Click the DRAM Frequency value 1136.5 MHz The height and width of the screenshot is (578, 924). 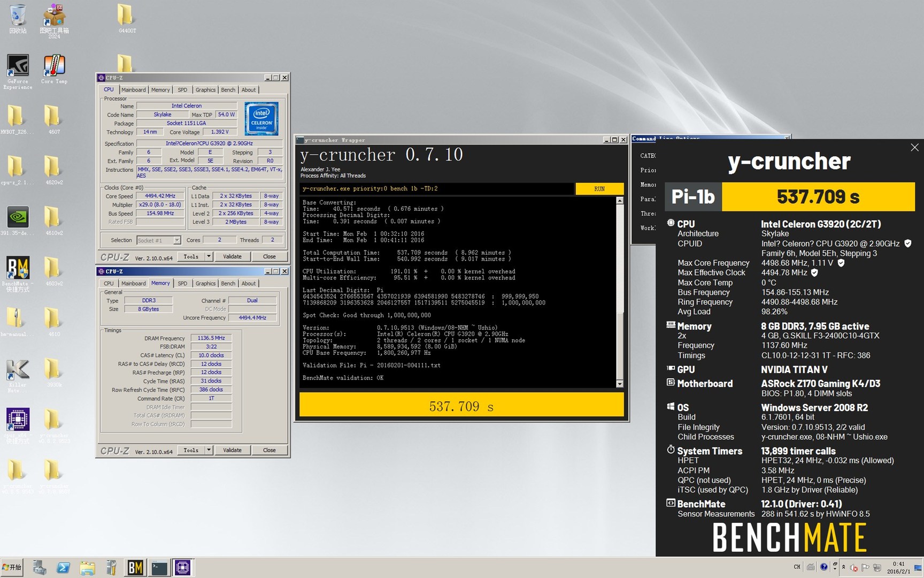211,338
